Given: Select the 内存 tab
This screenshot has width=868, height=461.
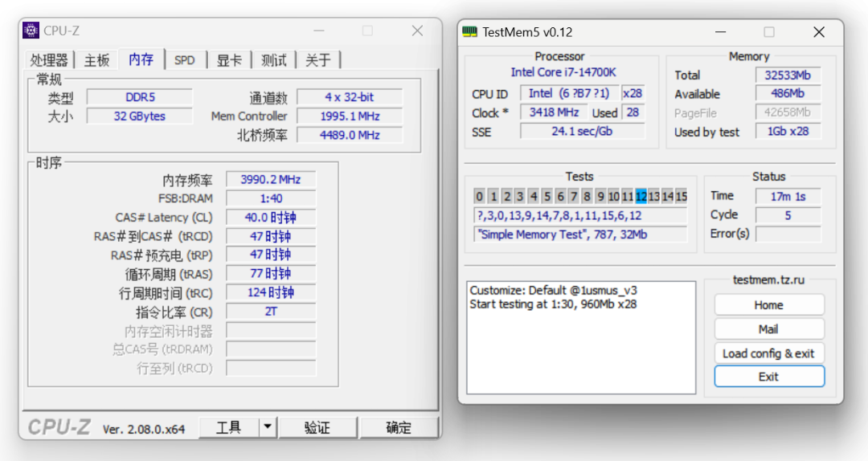Looking at the screenshot, I should point(141,59).
